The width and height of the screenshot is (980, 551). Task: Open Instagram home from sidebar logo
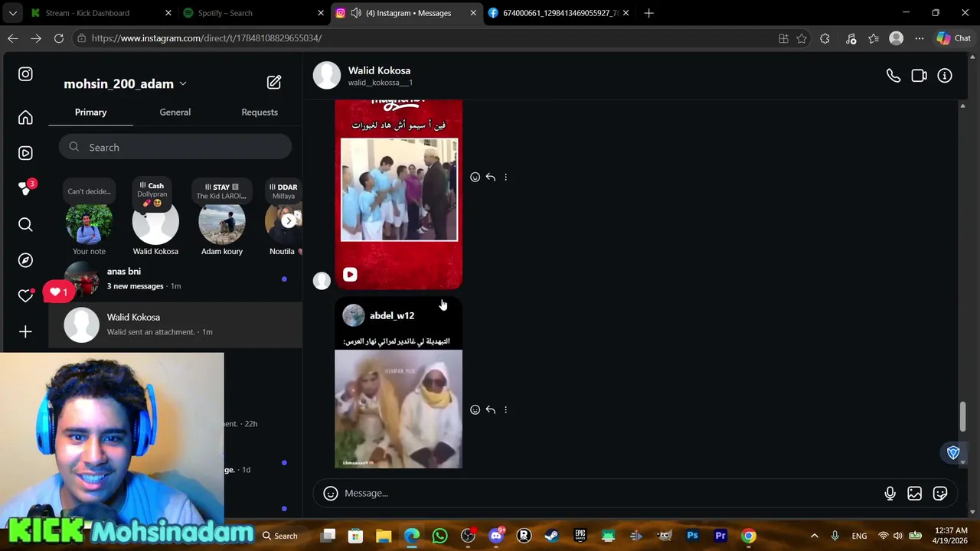tap(25, 74)
